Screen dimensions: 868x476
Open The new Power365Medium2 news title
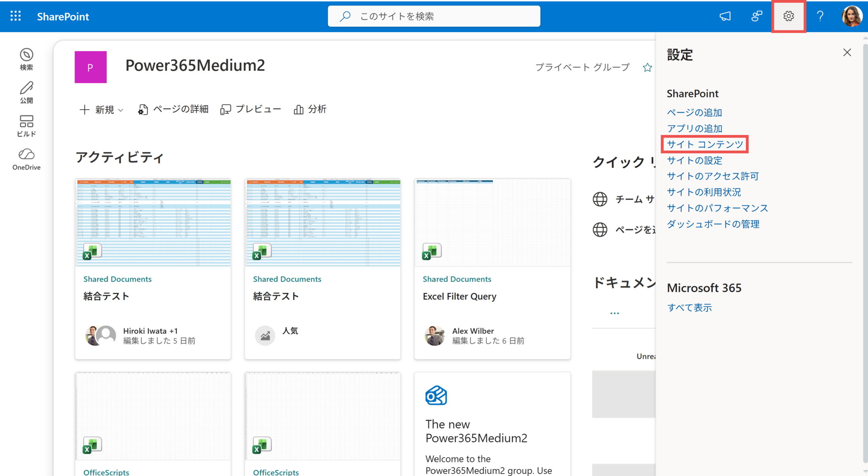476,431
